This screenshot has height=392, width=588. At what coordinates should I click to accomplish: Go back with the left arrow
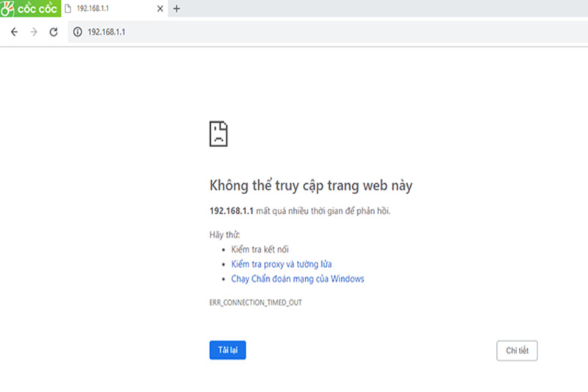pyautogui.click(x=14, y=32)
